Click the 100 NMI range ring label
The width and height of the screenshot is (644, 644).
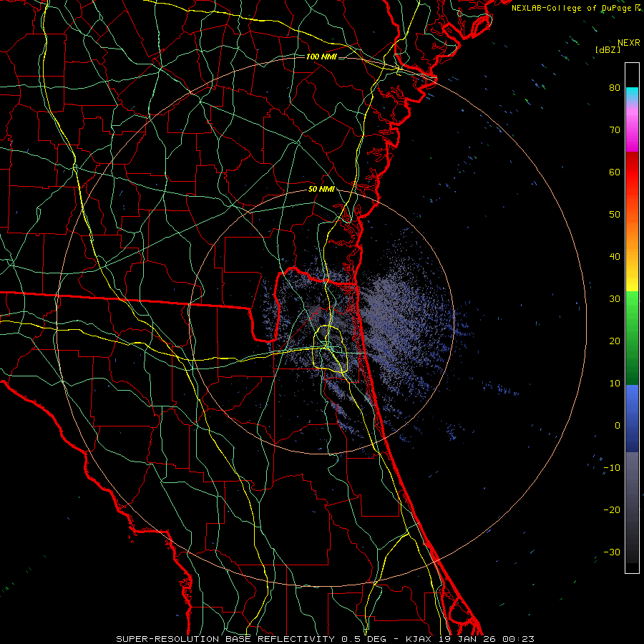(x=321, y=57)
